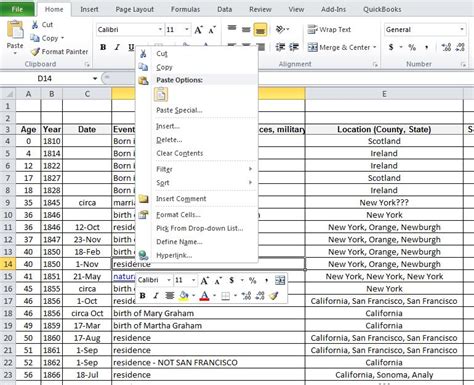Toggle Middle Align in the ribbon

tap(246, 29)
